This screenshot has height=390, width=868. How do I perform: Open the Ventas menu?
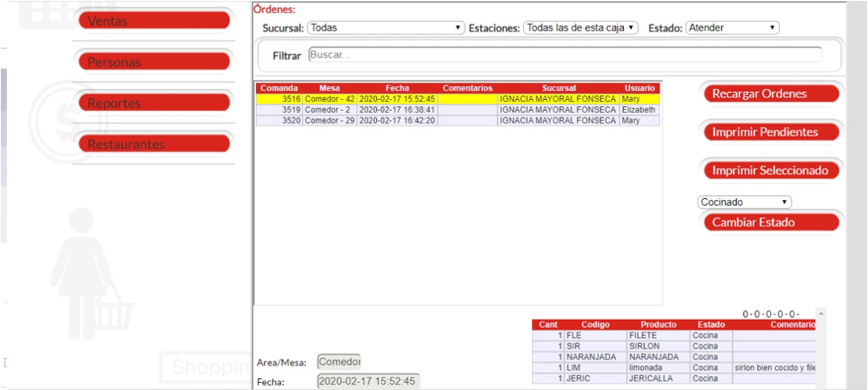[154, 21]
